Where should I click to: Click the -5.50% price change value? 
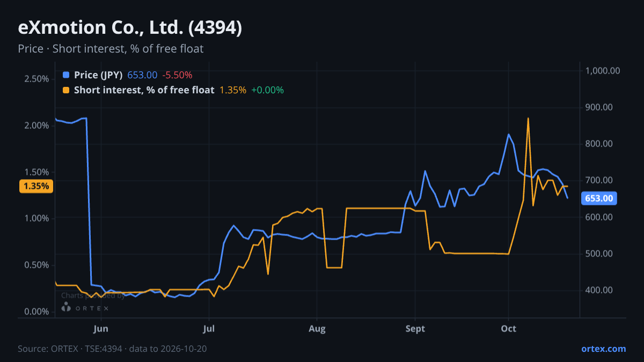point(177,75)
